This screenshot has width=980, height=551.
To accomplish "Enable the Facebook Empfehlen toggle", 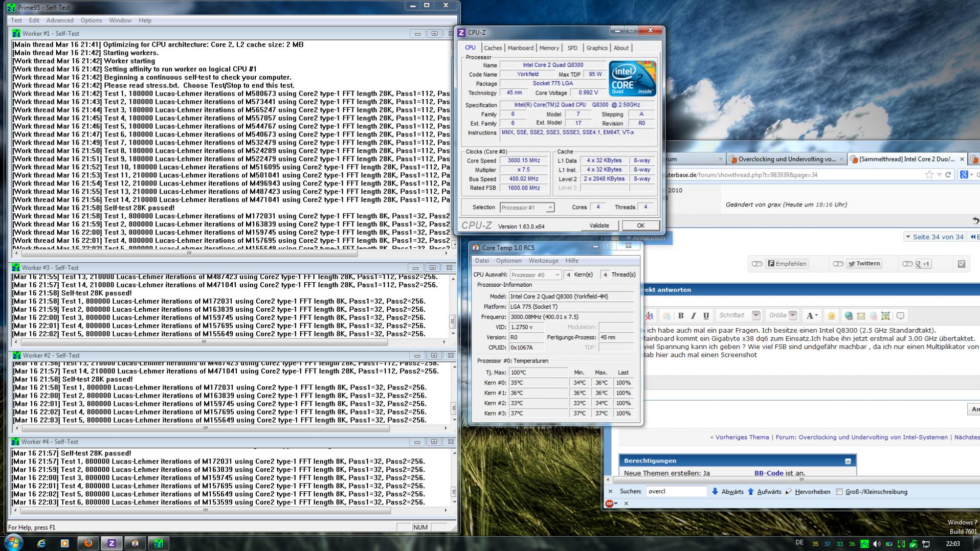I will (757, 264).
